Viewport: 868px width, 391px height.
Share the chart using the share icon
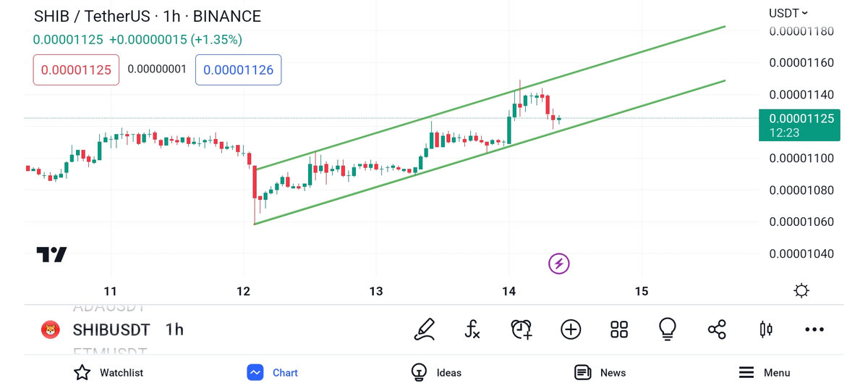717,329
